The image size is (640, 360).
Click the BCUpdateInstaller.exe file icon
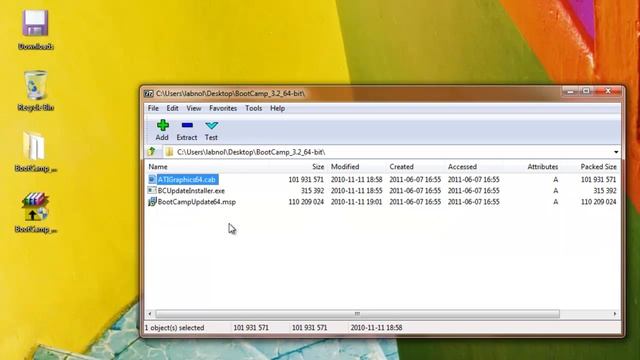152,191
